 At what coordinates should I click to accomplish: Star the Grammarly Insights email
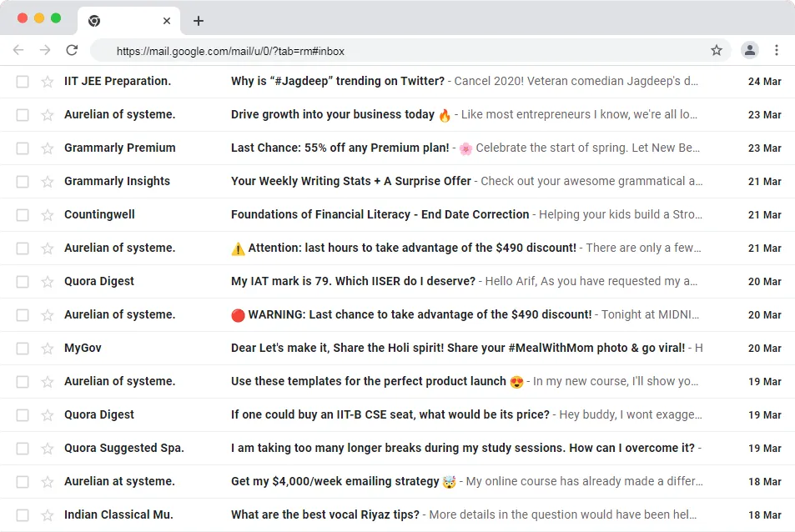pos(48,182)
